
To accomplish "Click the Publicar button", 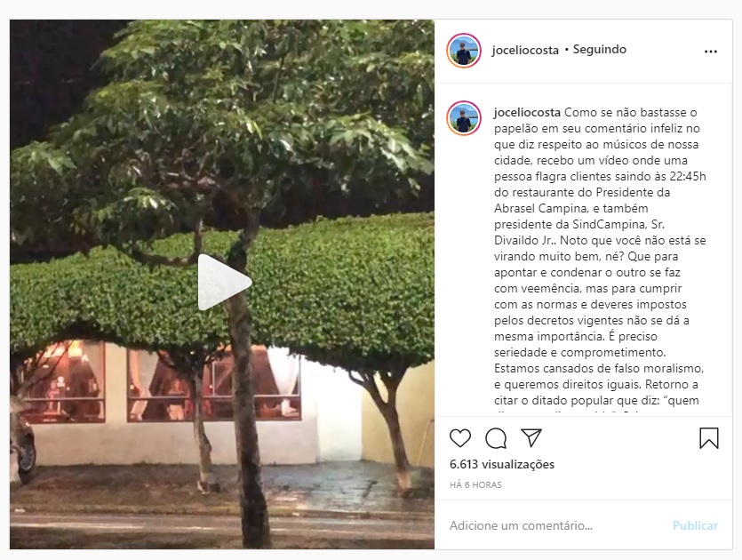I will (x=695, y=525).
